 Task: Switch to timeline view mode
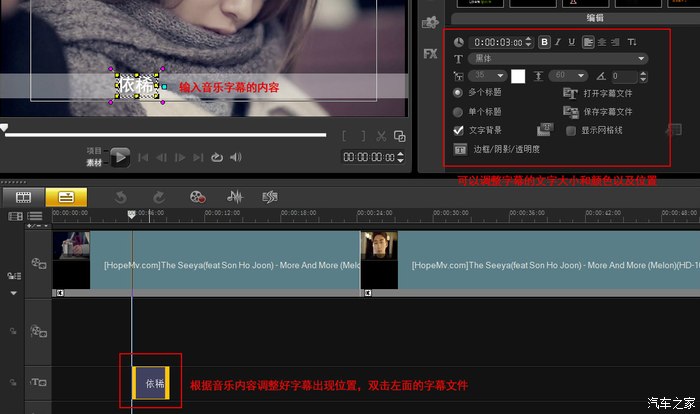pos(66,197)
